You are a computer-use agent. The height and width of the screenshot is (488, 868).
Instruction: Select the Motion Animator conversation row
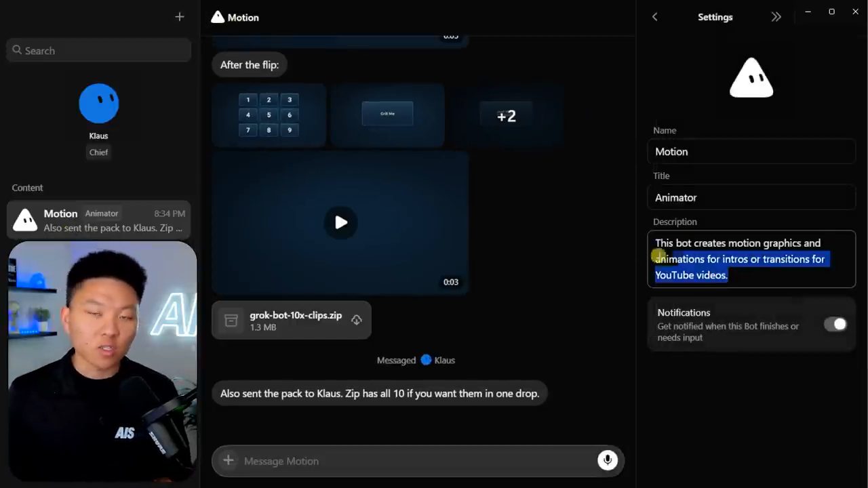pyautogui.click(x=99, y=220)
